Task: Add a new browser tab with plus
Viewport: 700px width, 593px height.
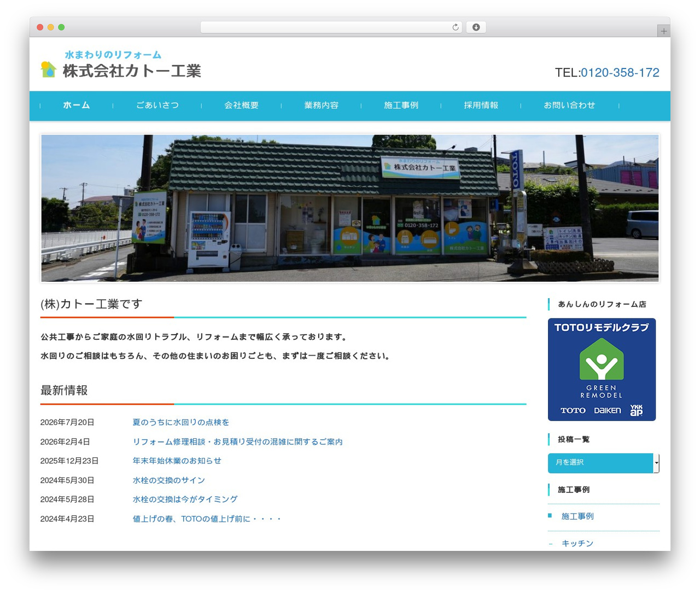Action: (x=663, y=31)
